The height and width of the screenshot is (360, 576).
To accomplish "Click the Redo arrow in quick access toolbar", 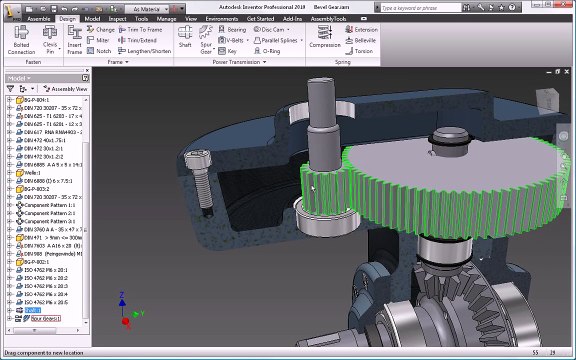I will (76, 8).
